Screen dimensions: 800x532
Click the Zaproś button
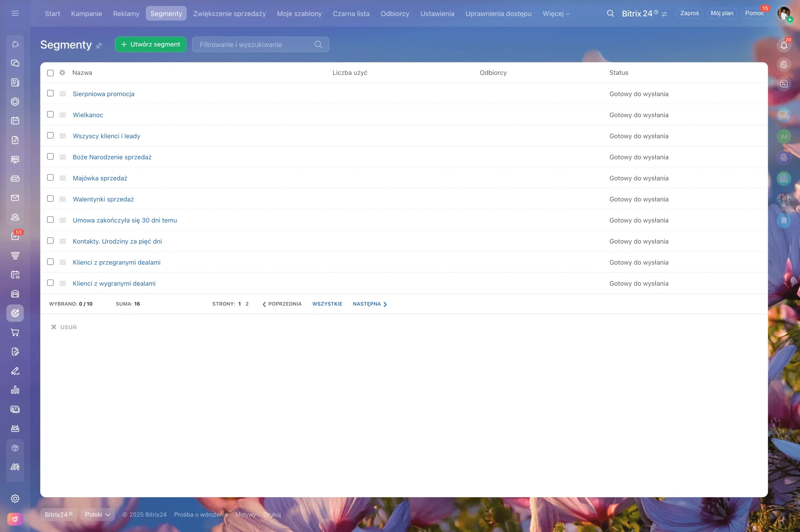coord(689,13)
